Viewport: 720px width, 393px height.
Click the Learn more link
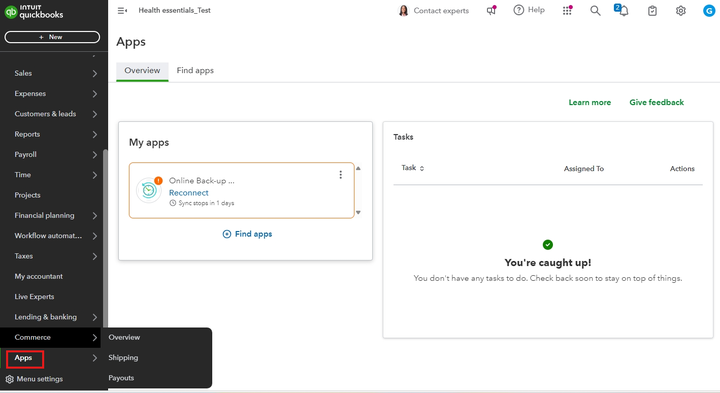pyautogui.click(x=590, y=102)
